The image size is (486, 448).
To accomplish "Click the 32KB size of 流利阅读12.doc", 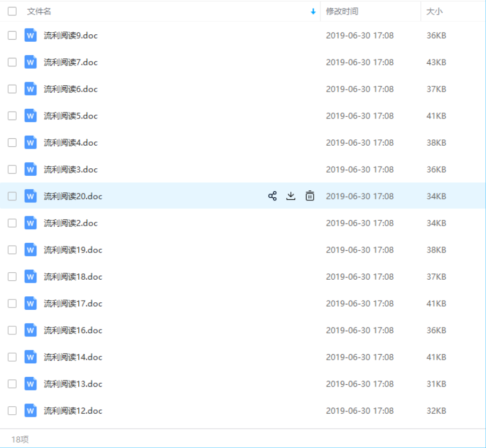I will (436, 411).
